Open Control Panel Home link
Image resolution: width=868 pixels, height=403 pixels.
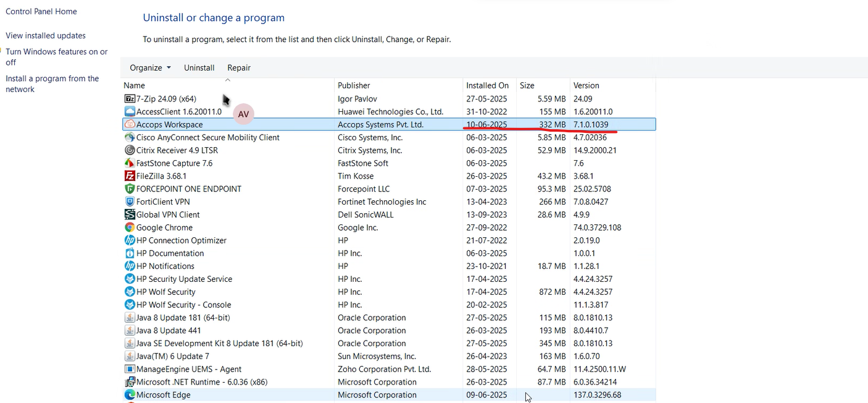pos(41,12)
